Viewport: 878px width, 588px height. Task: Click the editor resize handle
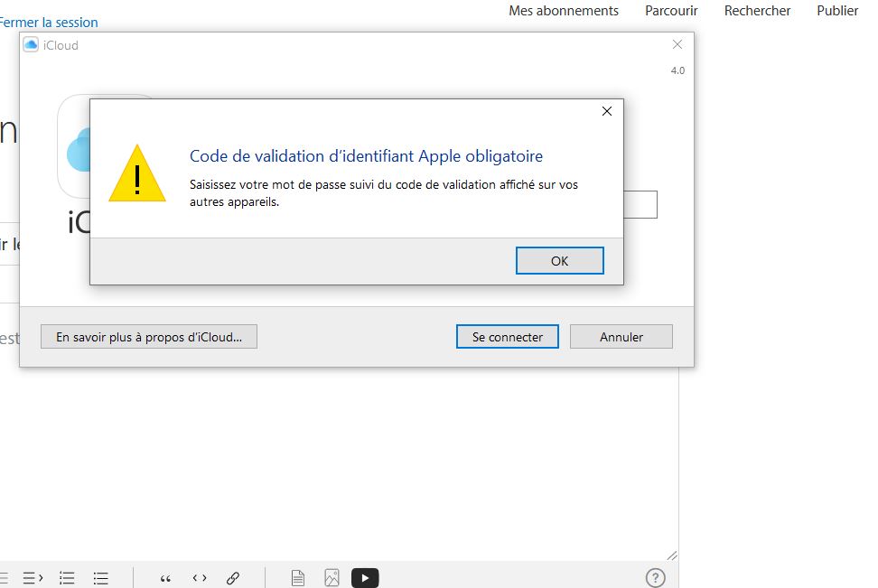tap(672, 555)
